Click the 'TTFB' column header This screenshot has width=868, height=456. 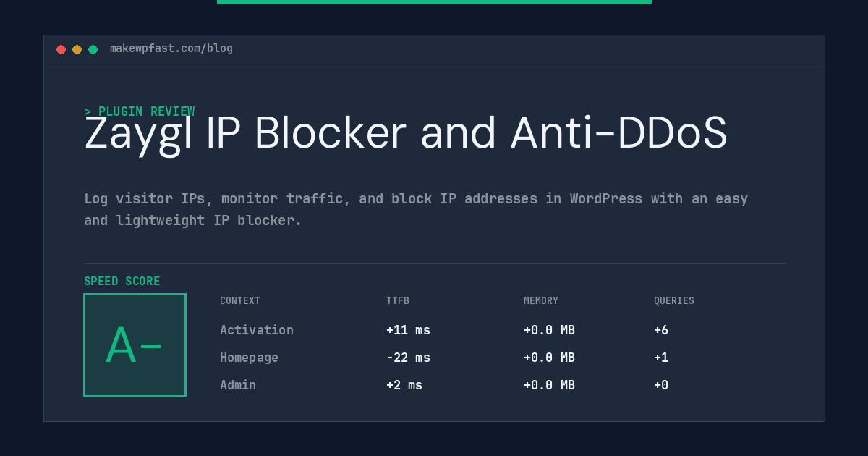398,301
